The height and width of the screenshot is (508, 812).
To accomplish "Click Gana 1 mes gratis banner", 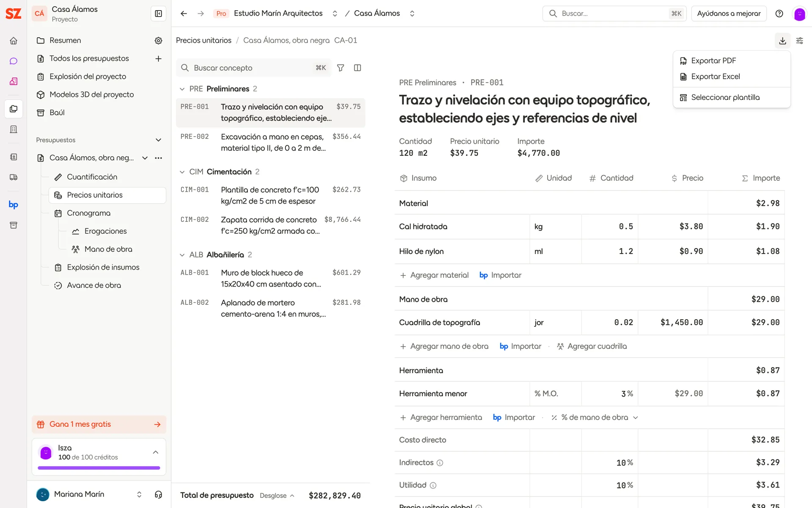I will click(99, 424).
